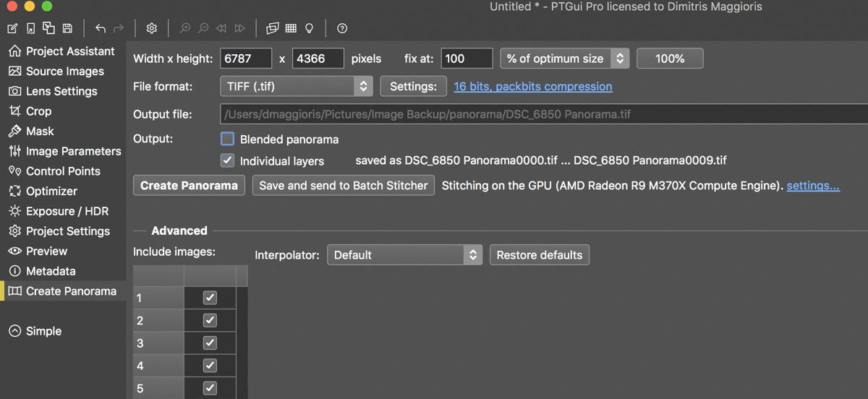
Task: Open the panorama editor overlapping-images icon
Action: point(272,28)
